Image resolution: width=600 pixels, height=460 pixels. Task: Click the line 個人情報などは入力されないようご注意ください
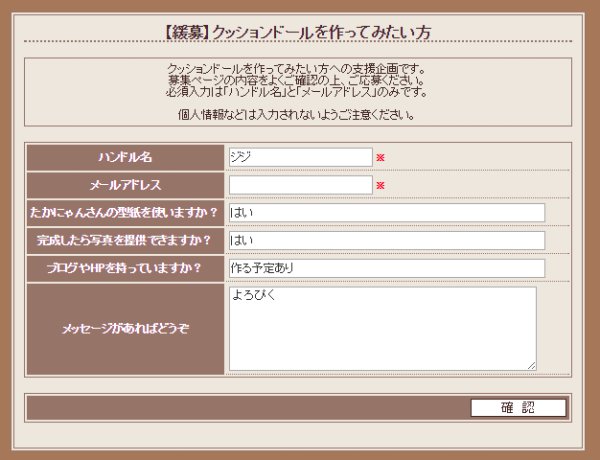coord(297,115)
